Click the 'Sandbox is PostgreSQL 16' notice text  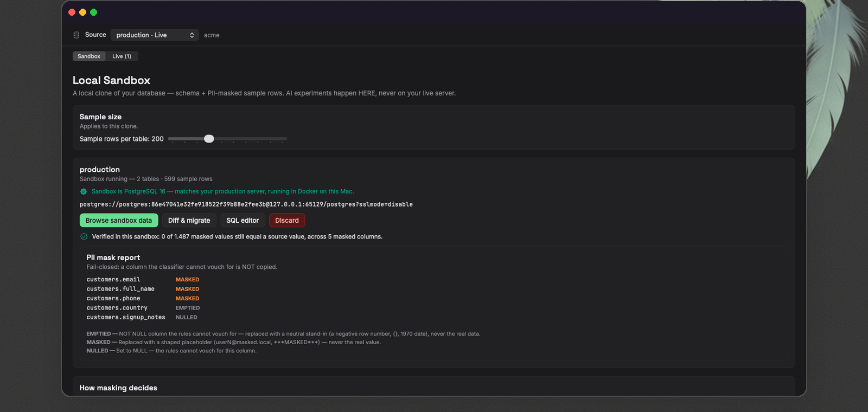[x=222, y=191]
